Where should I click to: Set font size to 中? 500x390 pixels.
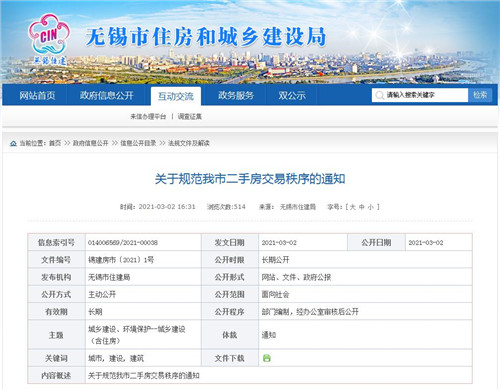(362, 207)
